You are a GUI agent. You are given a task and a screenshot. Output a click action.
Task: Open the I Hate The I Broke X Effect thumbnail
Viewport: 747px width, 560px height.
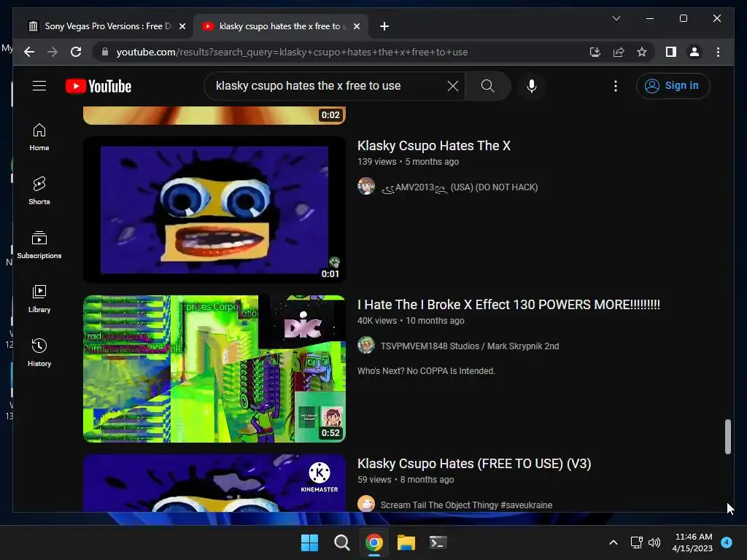tap(214, 368)
